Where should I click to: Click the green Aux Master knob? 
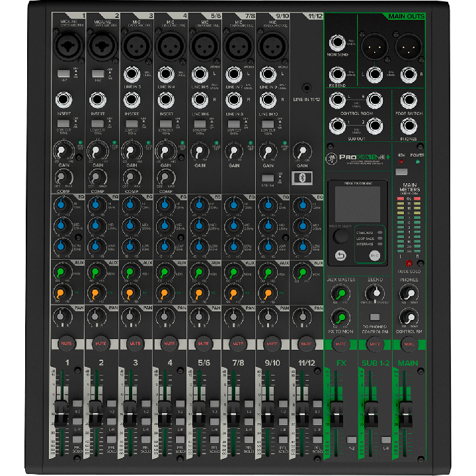tap(341, 294)
